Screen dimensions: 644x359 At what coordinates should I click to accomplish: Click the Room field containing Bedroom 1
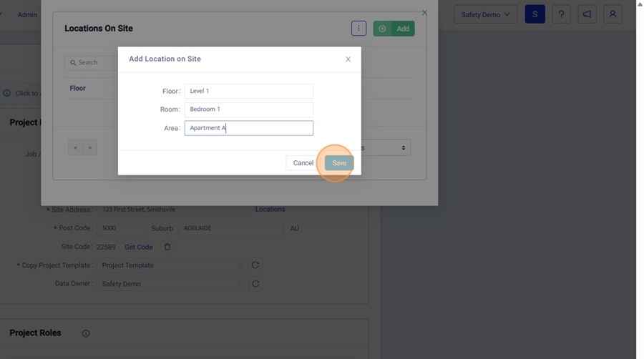(x=248, y=109)
